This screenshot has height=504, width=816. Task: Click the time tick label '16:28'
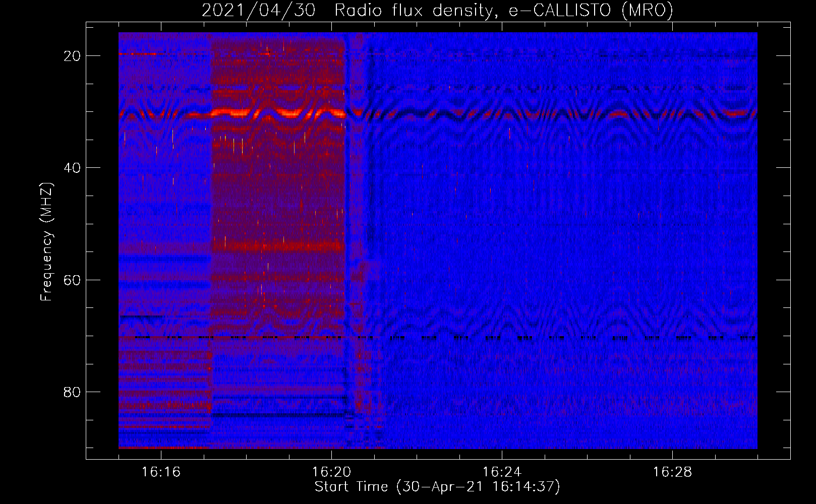(x=672, y=472)
